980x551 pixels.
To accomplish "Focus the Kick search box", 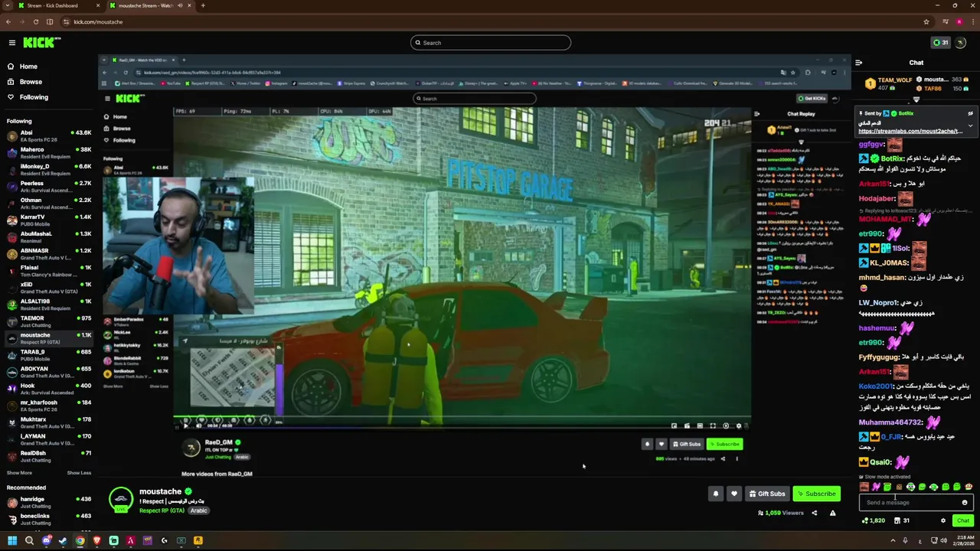I will pyautogui.click(x=491, y=43).
